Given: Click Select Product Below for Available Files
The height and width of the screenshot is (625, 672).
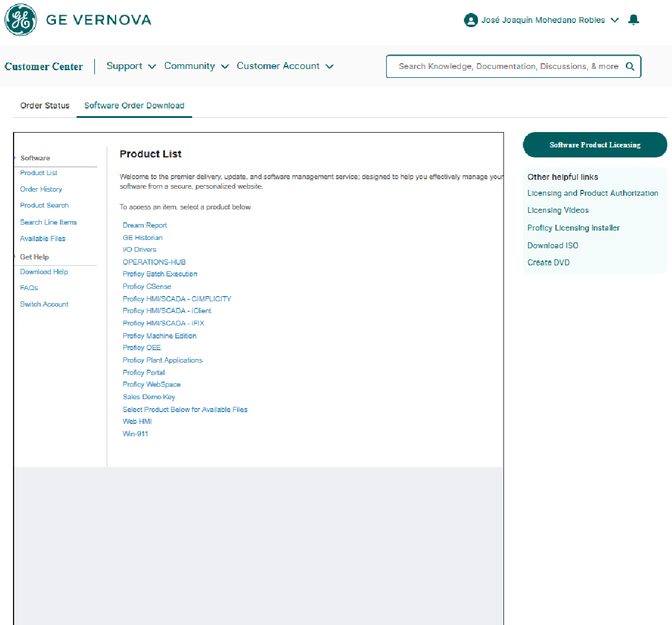Looking at the screenshot, I should pos(185,409).
